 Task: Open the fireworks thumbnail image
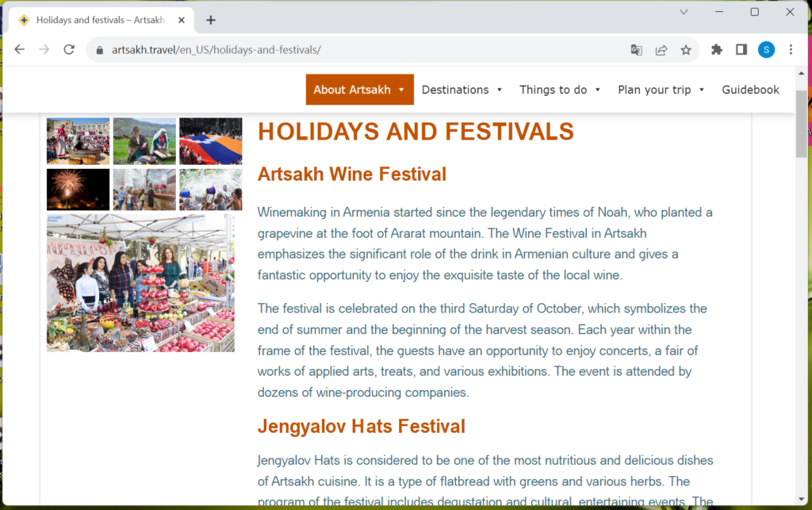[78, 189]
